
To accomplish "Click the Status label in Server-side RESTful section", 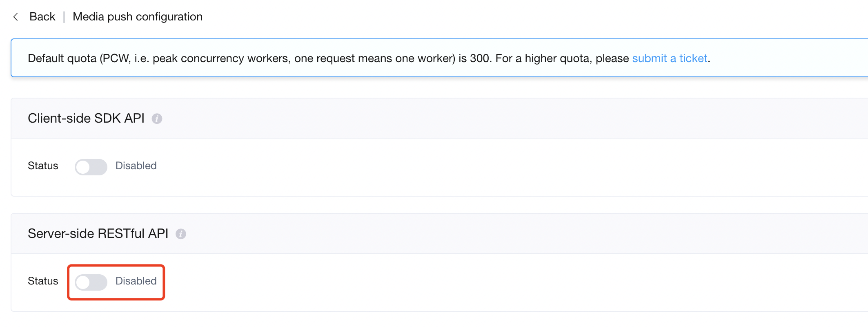I will point(43,281).
